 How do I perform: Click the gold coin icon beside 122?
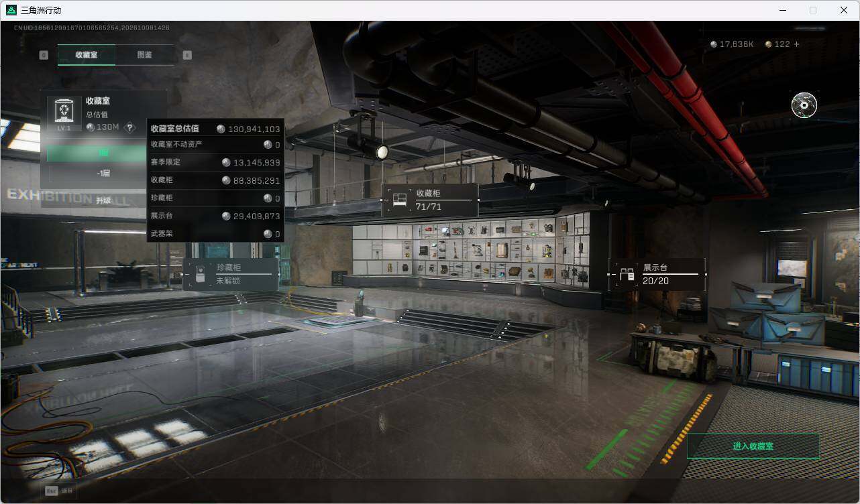[768, 44]
